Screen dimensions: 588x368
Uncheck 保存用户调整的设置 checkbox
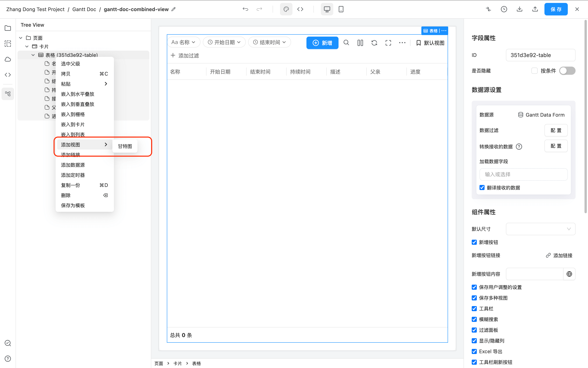pyautogui.click(x=474, y=287)
